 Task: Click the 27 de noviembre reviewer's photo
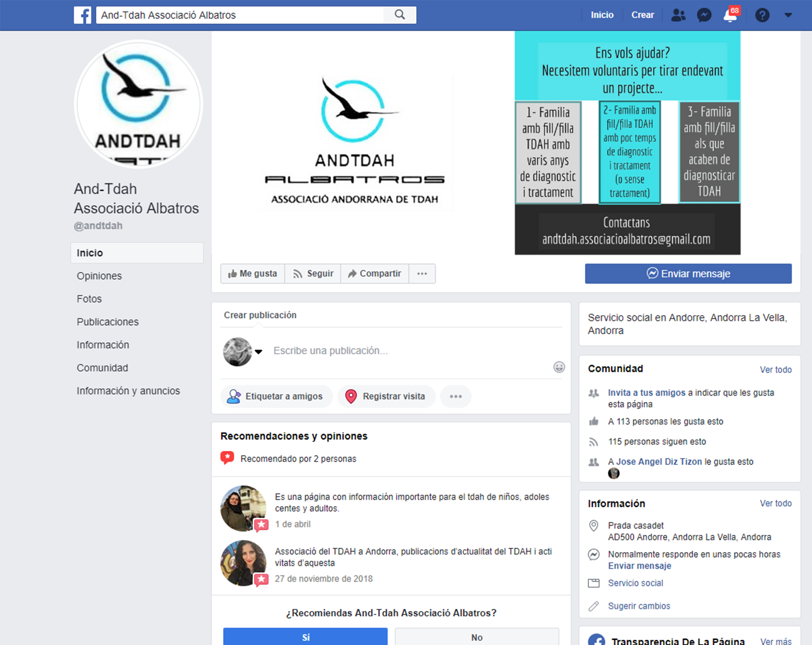tap(243, 563)
